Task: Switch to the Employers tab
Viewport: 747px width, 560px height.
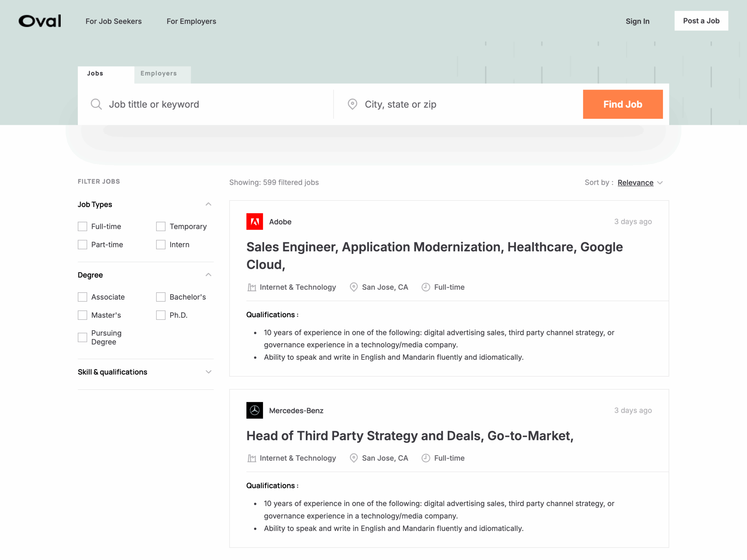Action: pyautogui.click(x=159, y=74)
